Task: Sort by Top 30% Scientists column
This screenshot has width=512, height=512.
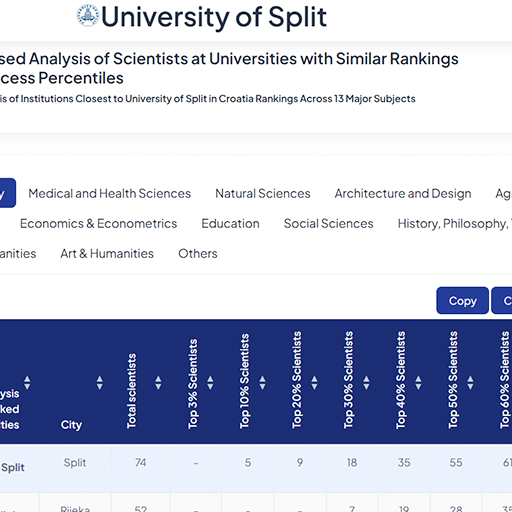Action: pos(366,383)
